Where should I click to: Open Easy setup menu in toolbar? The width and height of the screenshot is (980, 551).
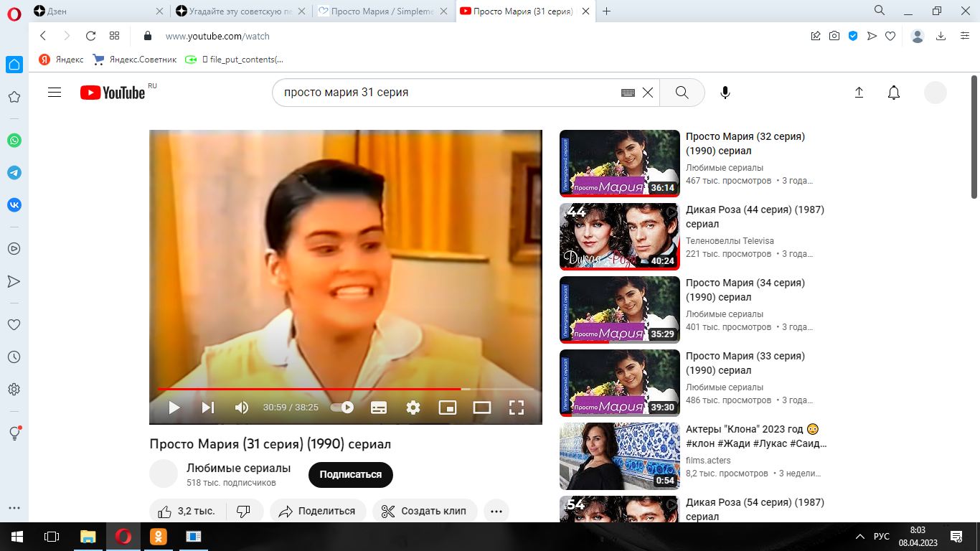[965, 36]
